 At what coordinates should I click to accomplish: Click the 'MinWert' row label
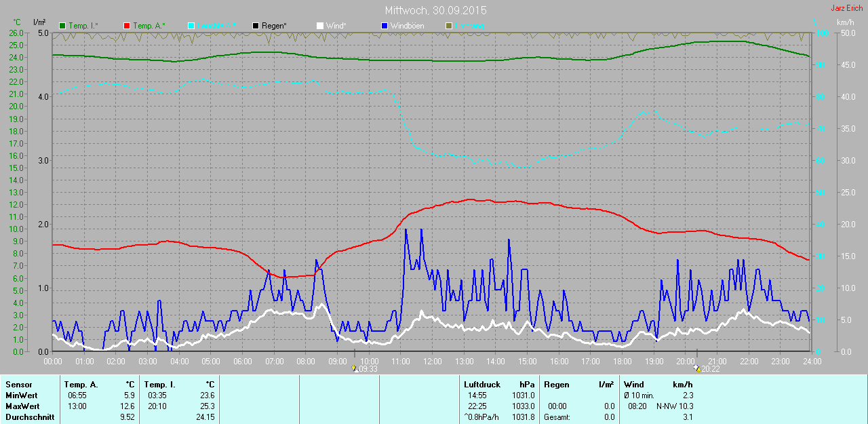21,396
